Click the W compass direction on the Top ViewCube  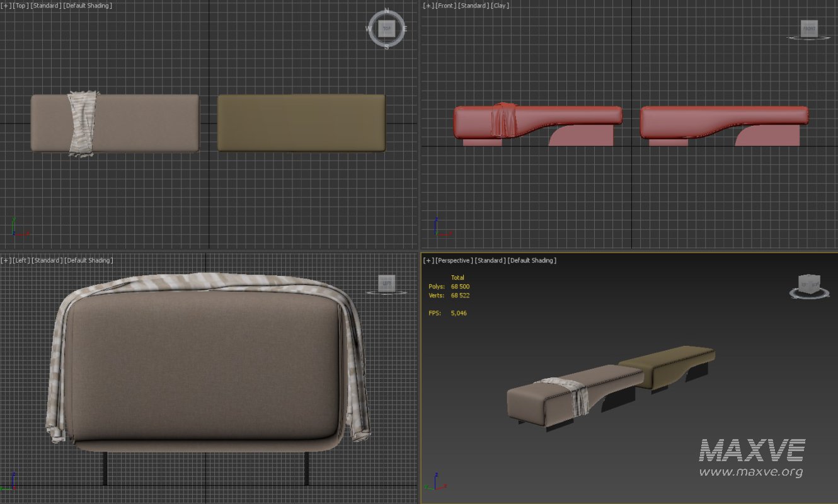pos(368,28)
